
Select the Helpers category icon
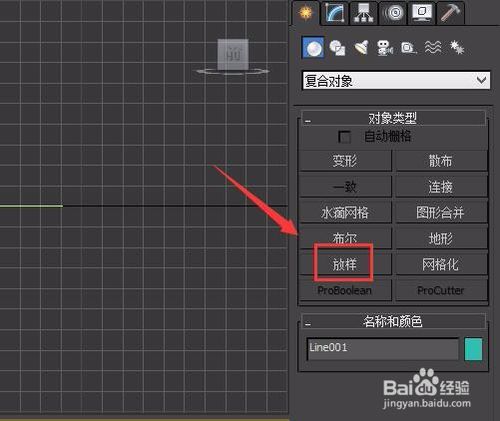[x=409, y=48]
